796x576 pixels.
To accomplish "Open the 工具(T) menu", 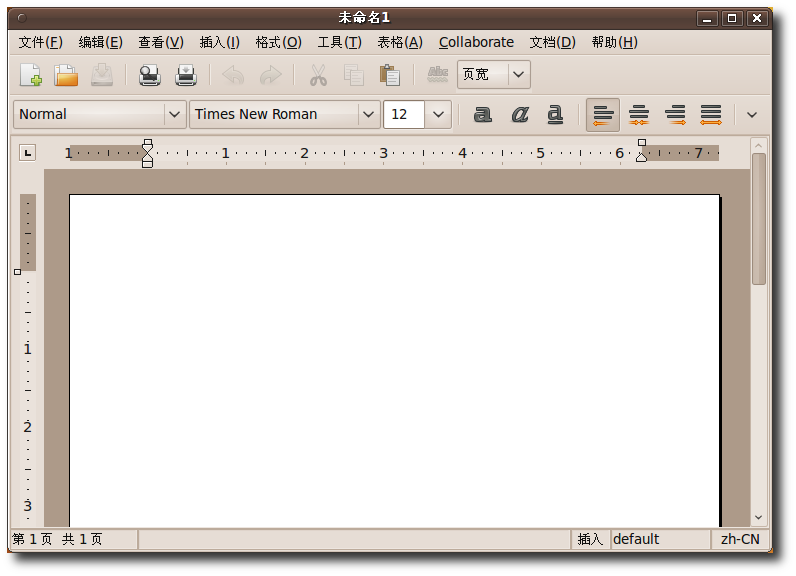I will [x=340, y=42].
